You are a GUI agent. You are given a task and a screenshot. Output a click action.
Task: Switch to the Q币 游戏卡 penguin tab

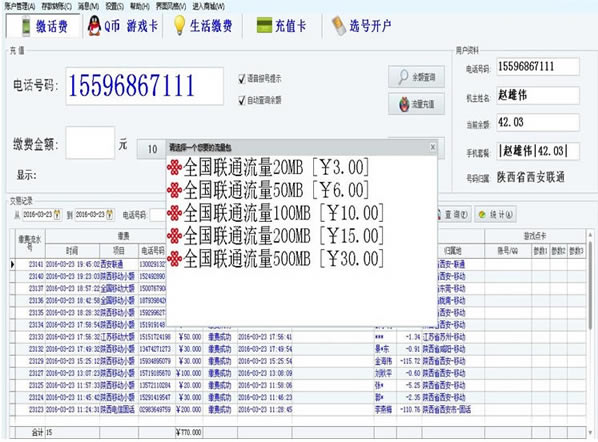coord(122,26)
